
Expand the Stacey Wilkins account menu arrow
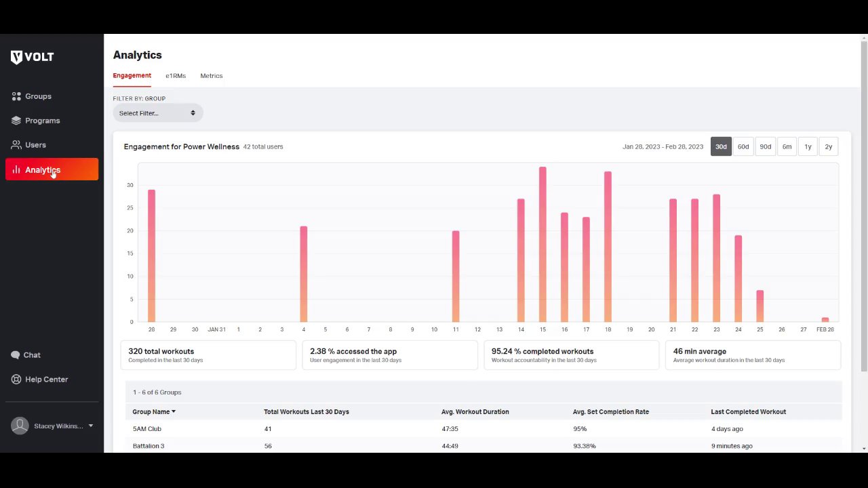[x=91, y=426]
